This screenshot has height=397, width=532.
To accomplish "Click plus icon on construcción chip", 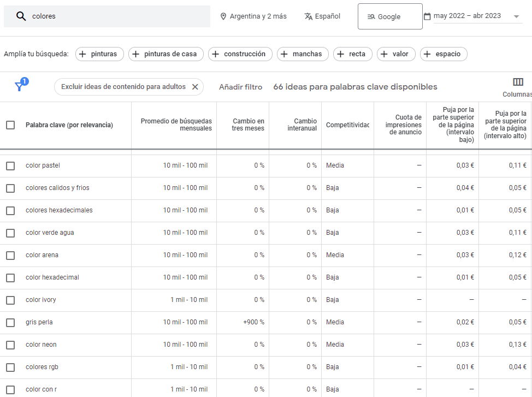I will [215, 54].
